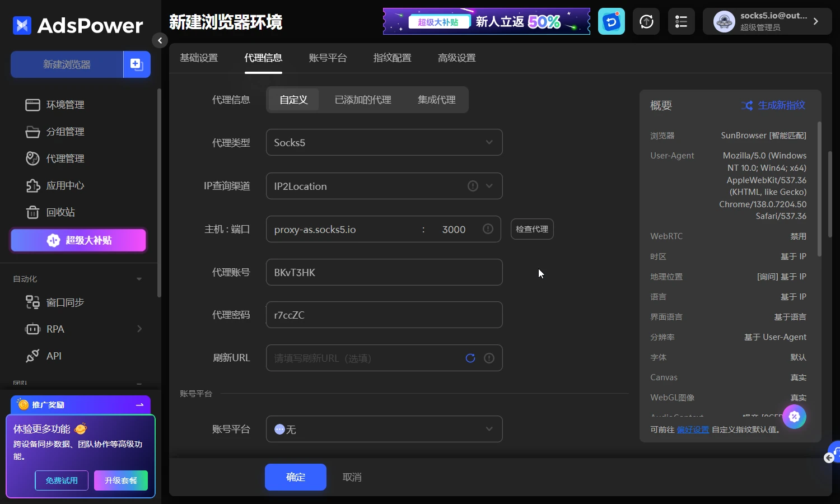Click the 生成新指纹 link
This screenshot has height=504, width=840.
point(781,105)
